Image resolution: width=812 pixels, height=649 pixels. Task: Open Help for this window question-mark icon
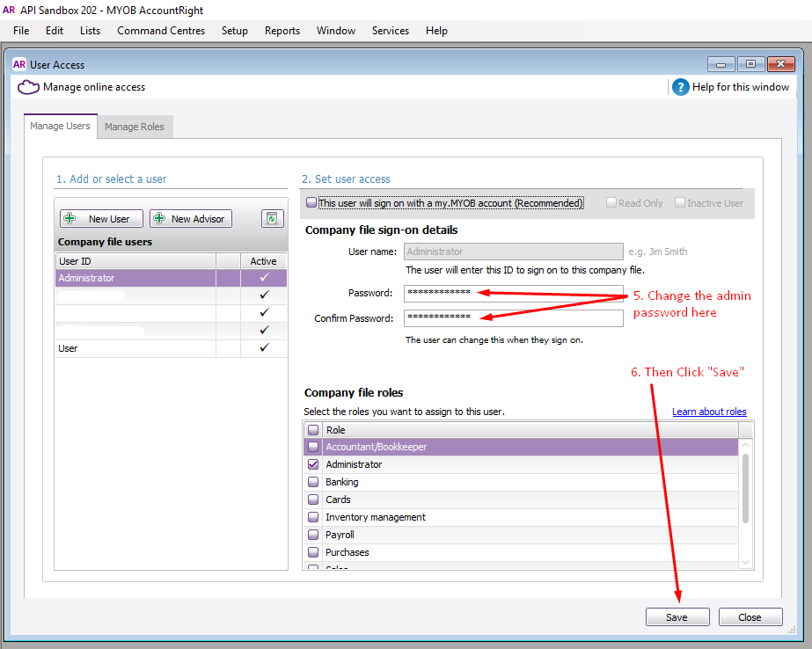click(x=680, y=87)
